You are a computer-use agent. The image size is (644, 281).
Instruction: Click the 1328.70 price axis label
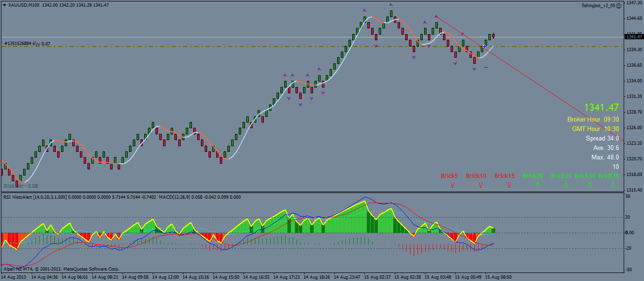(634, 112)
